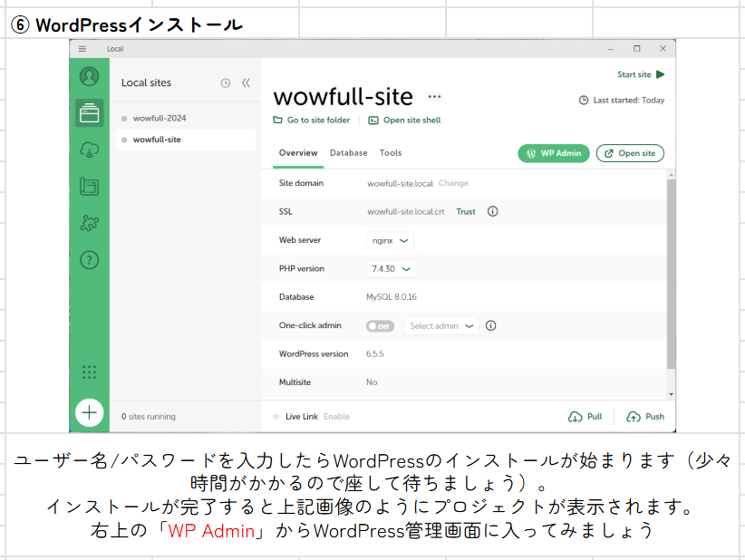Click the recently started sites clock icon

225,82
